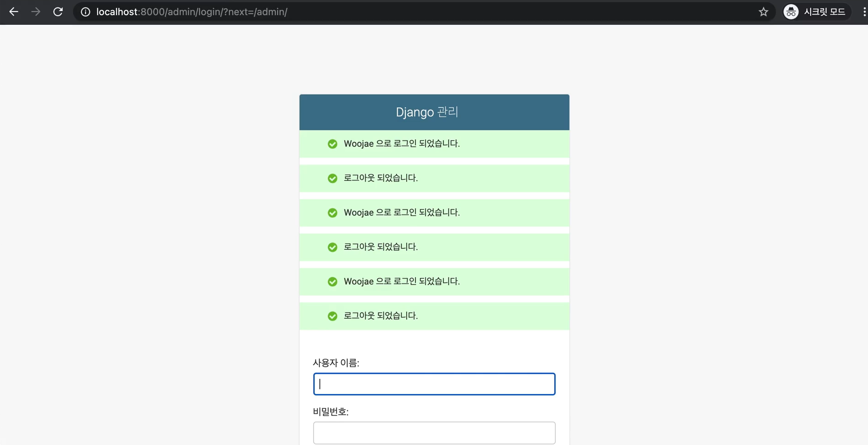Click the 비밀번호: label
868x445 pixels.
point(330,411)
